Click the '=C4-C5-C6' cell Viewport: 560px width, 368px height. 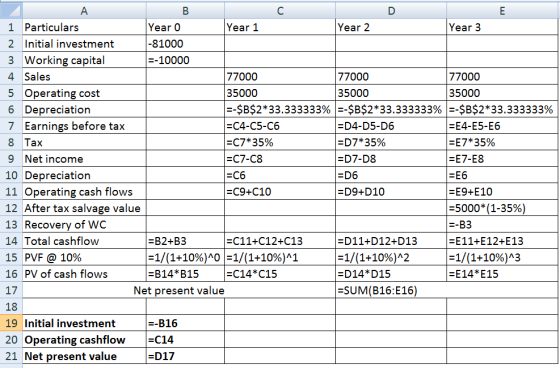click(x=280, y=126)
